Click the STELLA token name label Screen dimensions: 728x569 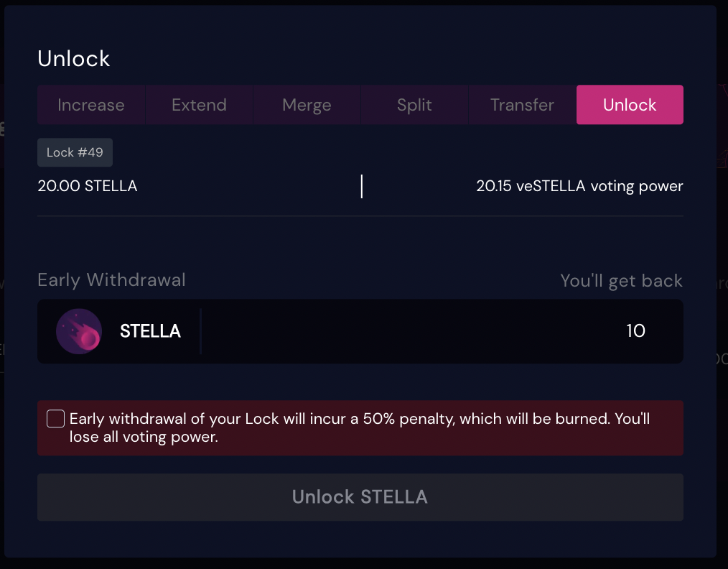150,331
